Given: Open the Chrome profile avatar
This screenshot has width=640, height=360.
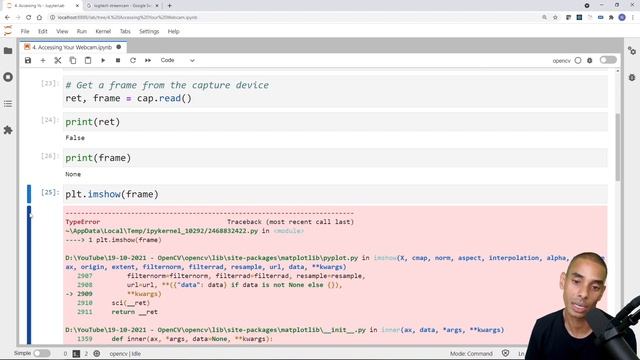Looking at the screenshot, I should [622, 18].
